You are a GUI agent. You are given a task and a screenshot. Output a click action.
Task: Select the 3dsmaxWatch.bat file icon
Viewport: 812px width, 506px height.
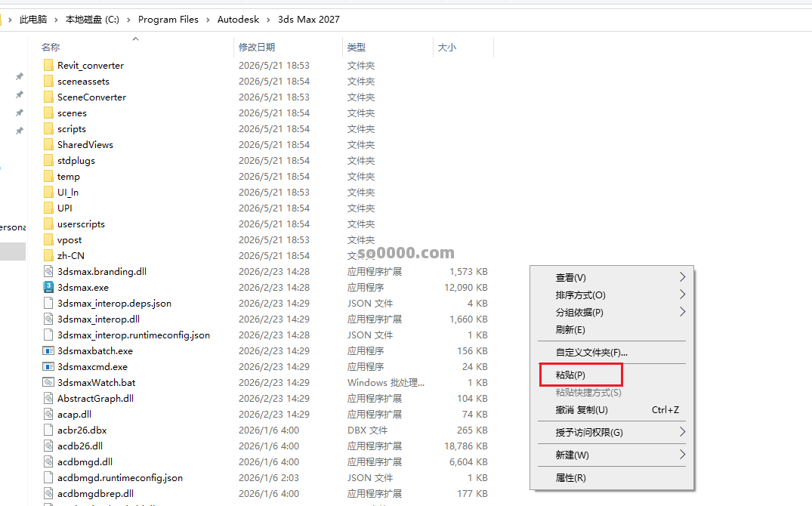pyautogui.click(x=48, y=382)
